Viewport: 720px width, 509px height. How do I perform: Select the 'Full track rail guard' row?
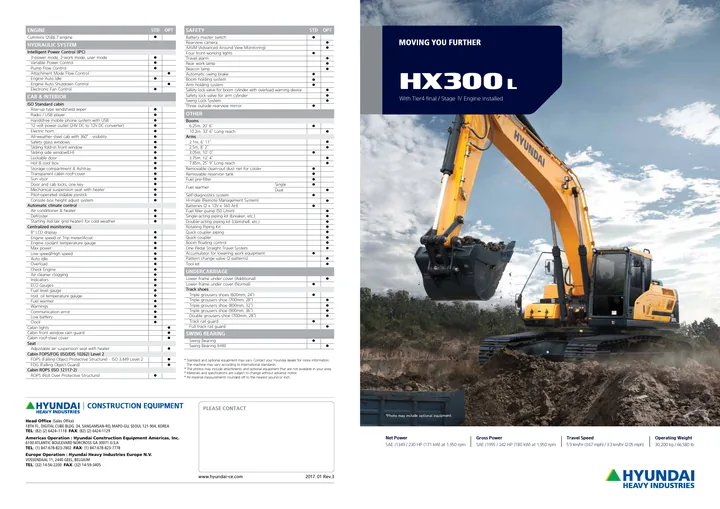click(x=259, y=327)
